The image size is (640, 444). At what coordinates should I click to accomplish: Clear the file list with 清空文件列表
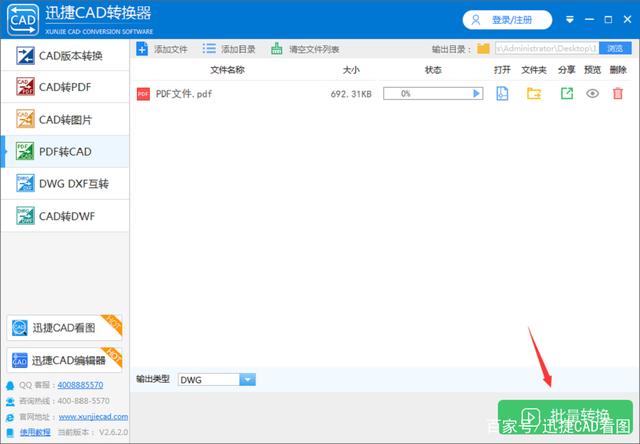coord(305,49)
